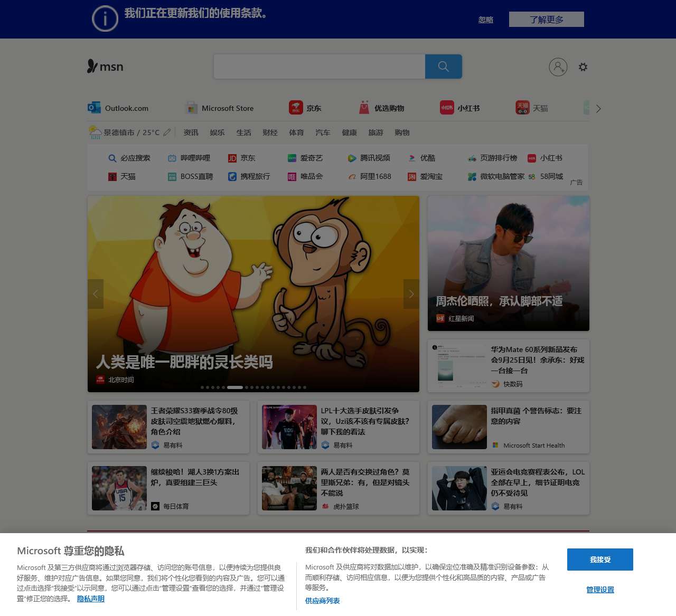Image resolution: width=676 pixels, height=616 pixels.
Task: Open 58同城 quick link
Action: 545,176
